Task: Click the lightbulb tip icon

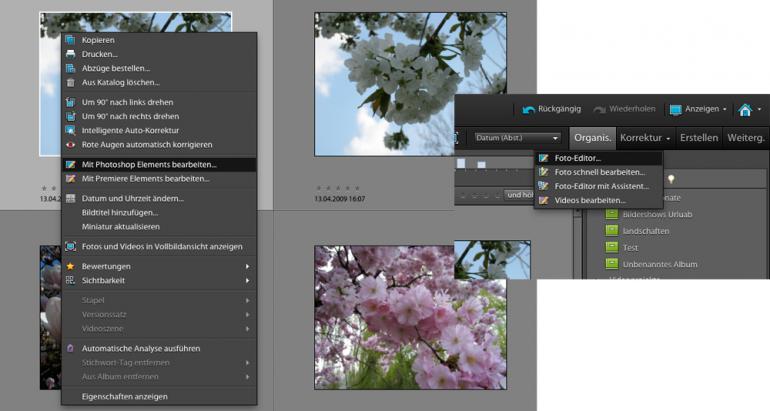Action: 671,179
